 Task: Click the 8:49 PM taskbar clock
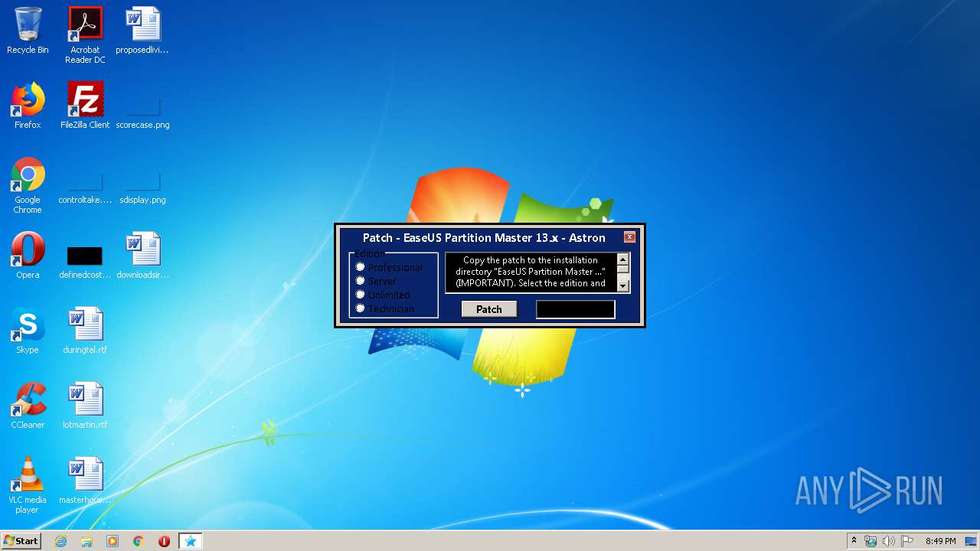pos(940,541)
